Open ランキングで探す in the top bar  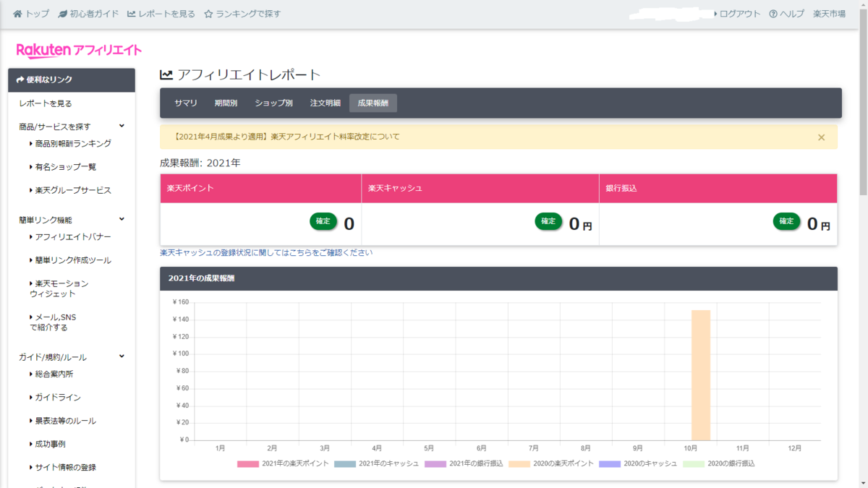[x=248, y=14]
